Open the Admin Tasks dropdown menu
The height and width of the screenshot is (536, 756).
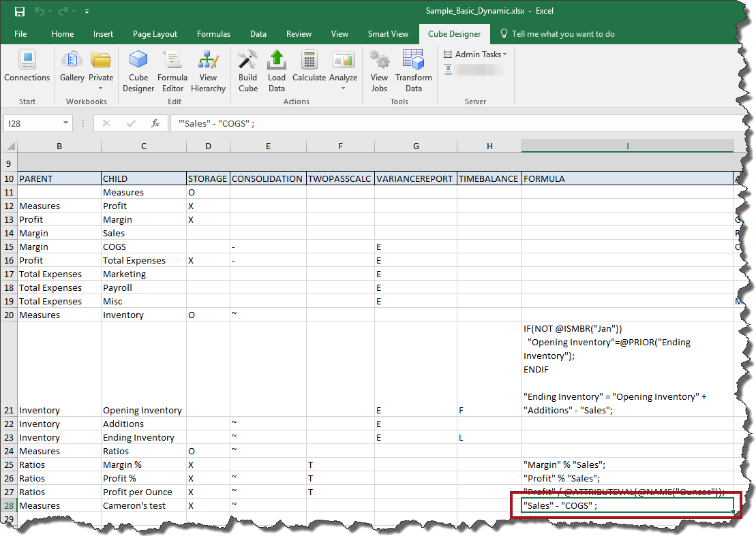(x=480, y=54)
